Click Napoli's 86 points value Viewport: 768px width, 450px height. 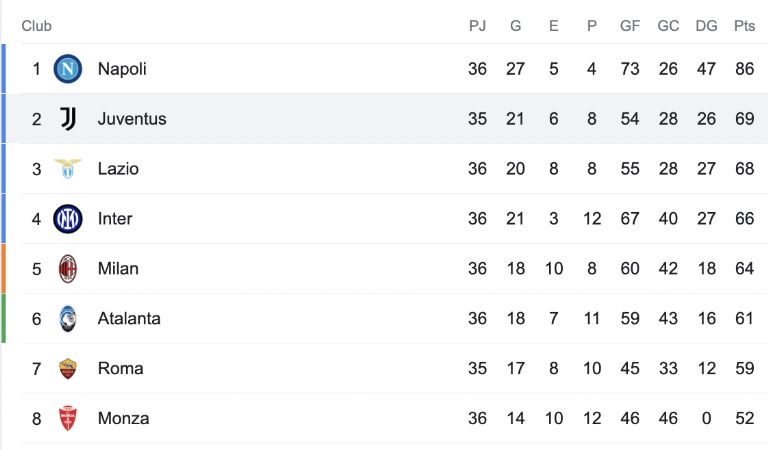coord(744,69)
